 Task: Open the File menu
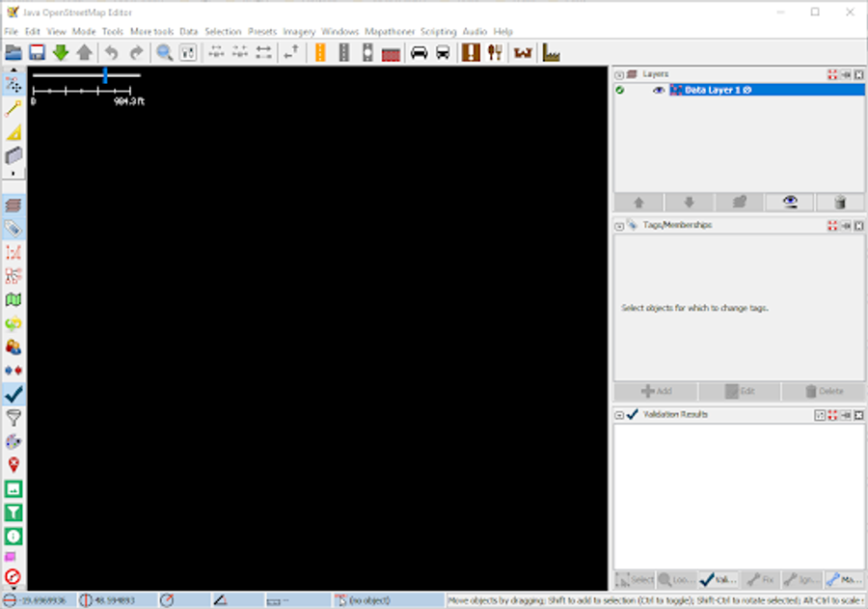pyautogui.click(x=11, y=32)
